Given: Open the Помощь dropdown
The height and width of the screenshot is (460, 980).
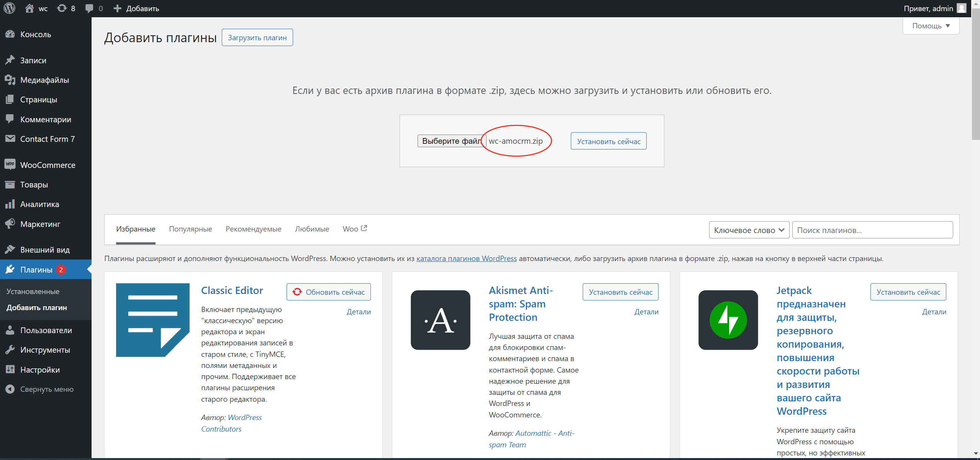Looking at the screenshot, I should [931, 25].
